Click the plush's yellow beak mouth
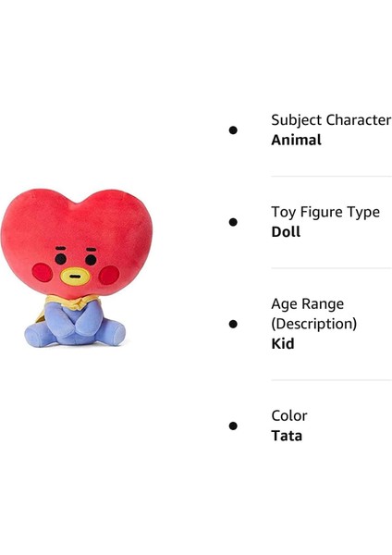This screenshot has height=555, width=392. 75,277
